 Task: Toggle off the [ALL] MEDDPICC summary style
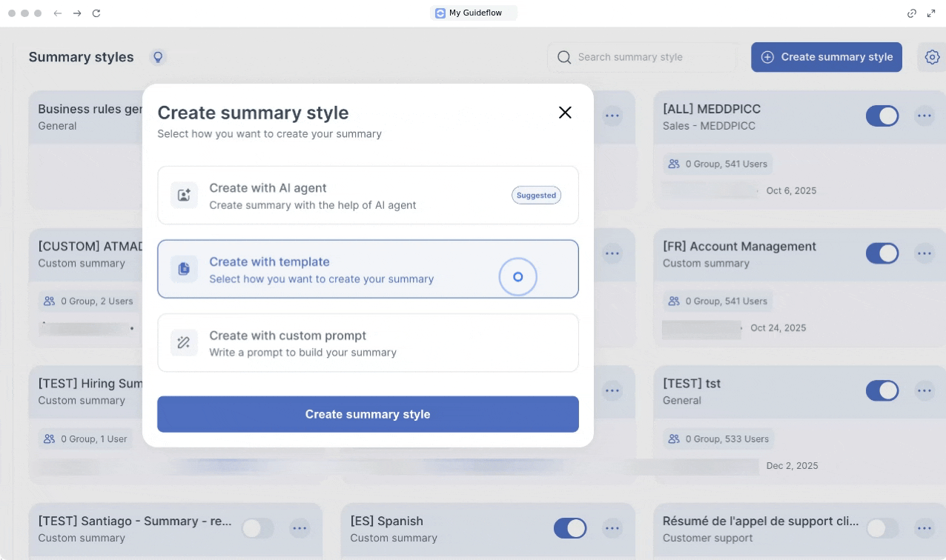pos(881,116)
